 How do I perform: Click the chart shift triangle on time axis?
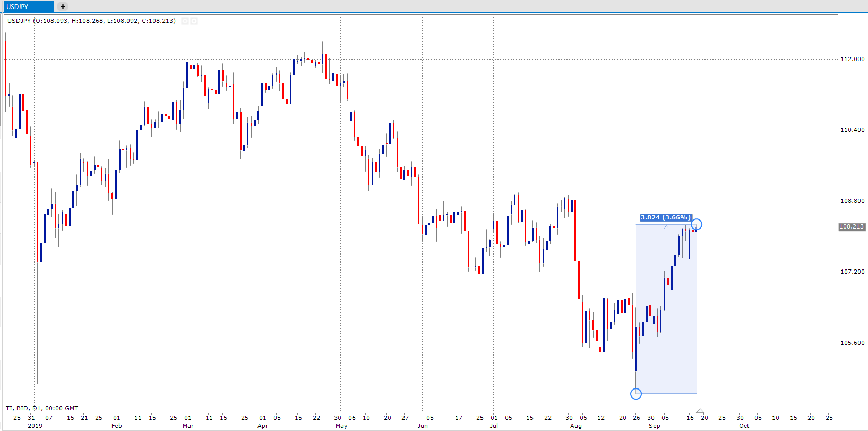700,411
